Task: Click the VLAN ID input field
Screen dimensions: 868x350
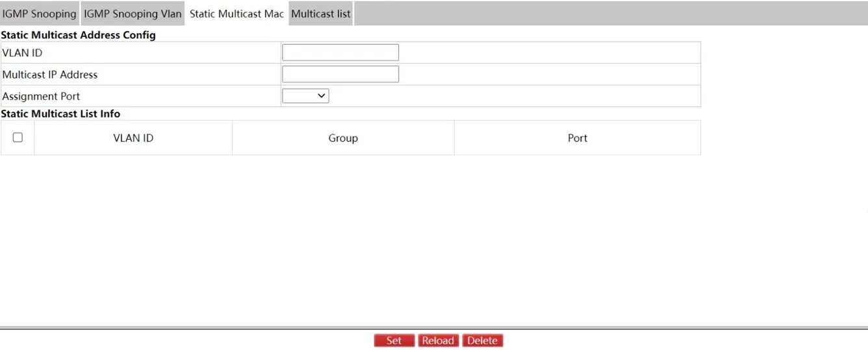Action: (x=340, y=53)
